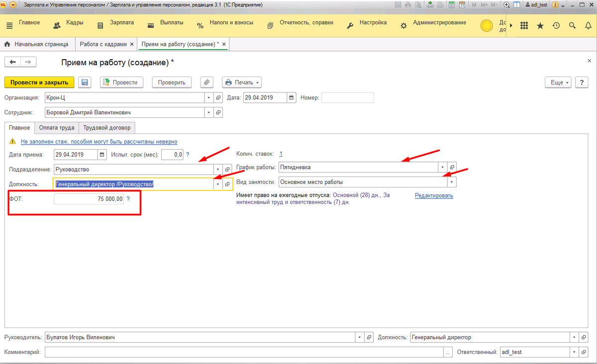
Task: Expand the Руководитель dropdown
Action: [x=360, y=337]
